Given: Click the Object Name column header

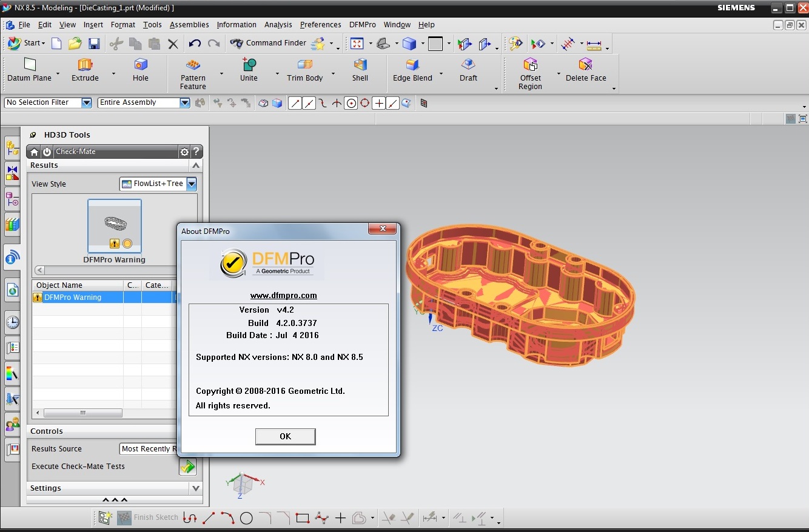Looking at the screenshot, I should [78, 285].
